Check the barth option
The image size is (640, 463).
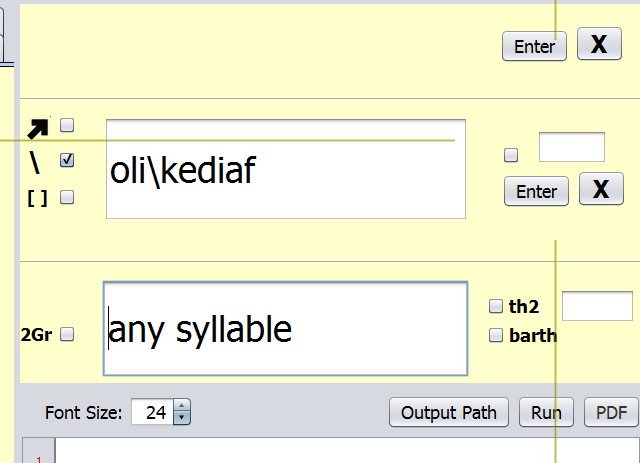(496, 336)
